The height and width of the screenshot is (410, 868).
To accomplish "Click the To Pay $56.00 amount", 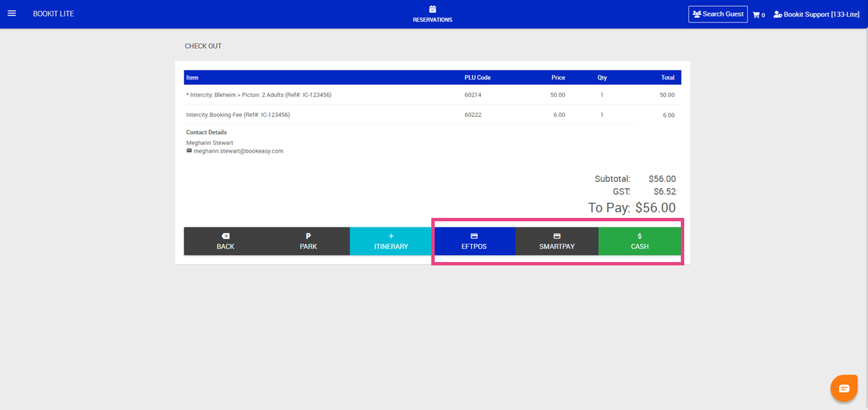I will click(x=655, y=208).
